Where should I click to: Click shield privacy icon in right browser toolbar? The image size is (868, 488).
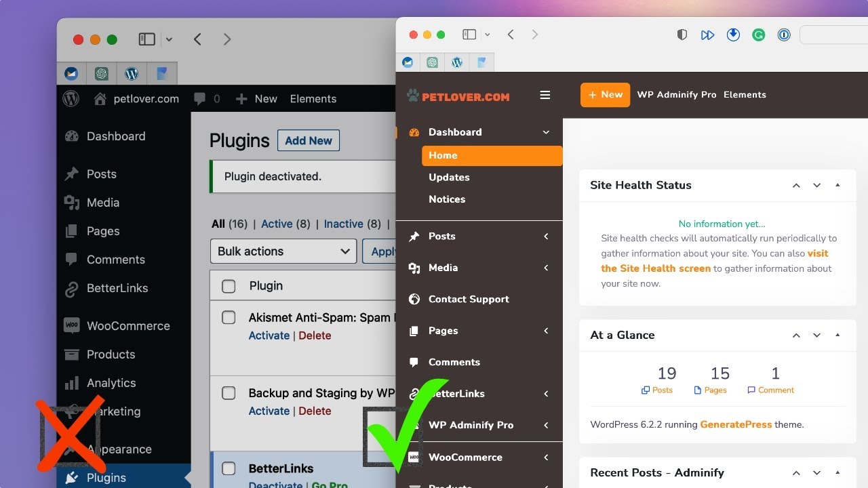click(x=682, y=35)
